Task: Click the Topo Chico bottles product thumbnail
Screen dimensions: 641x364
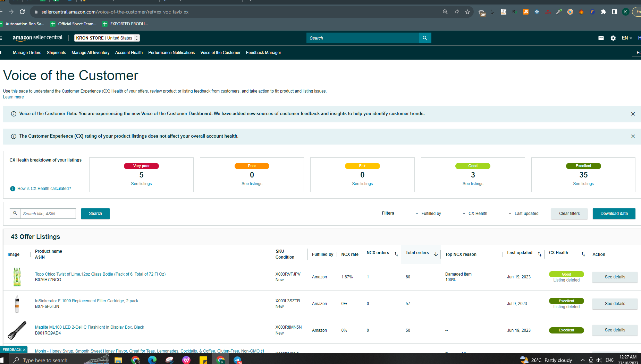Action: pyautogui.click(x=17, y=277)
